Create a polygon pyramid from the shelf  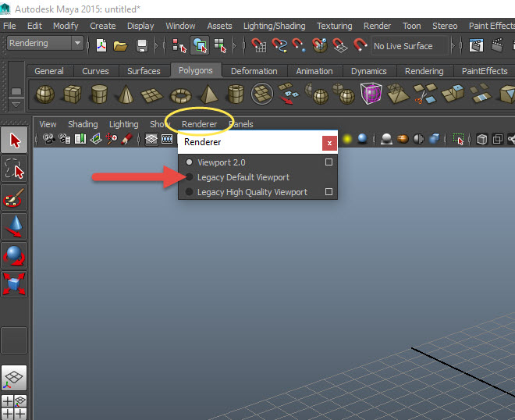pyautogui.click(x=209, y=94)
